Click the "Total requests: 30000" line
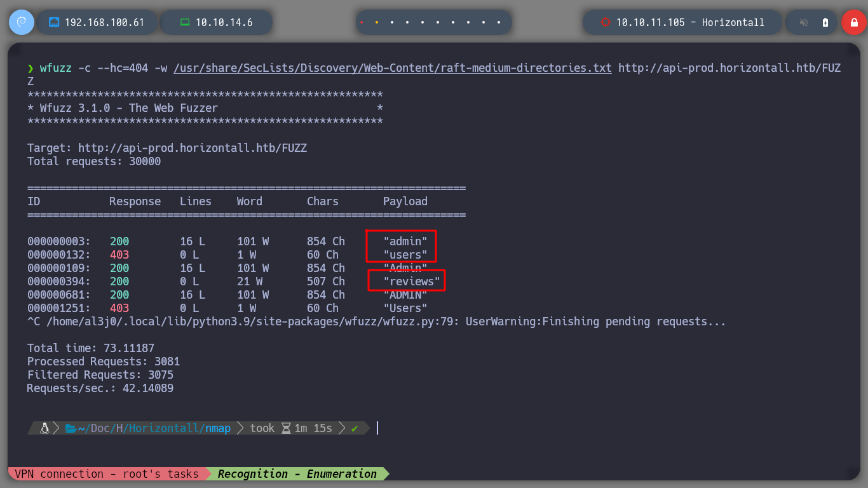This screenshot has width=868, height=488. point(94,161)
